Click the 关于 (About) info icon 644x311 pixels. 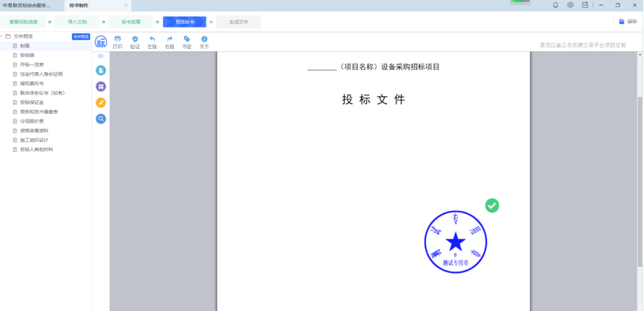click(x=204, y=41)
